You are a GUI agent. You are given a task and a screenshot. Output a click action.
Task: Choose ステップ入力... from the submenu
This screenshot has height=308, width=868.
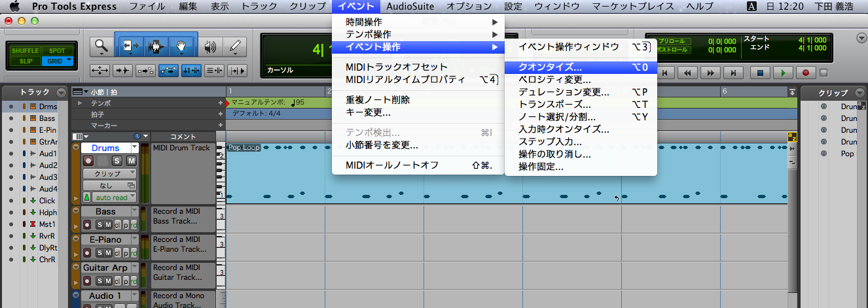pos(581,141)
